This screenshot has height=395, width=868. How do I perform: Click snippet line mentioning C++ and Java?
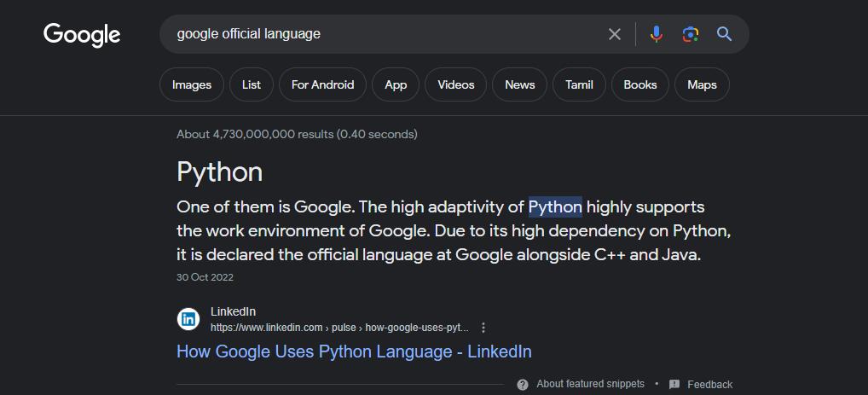(439, 255)
